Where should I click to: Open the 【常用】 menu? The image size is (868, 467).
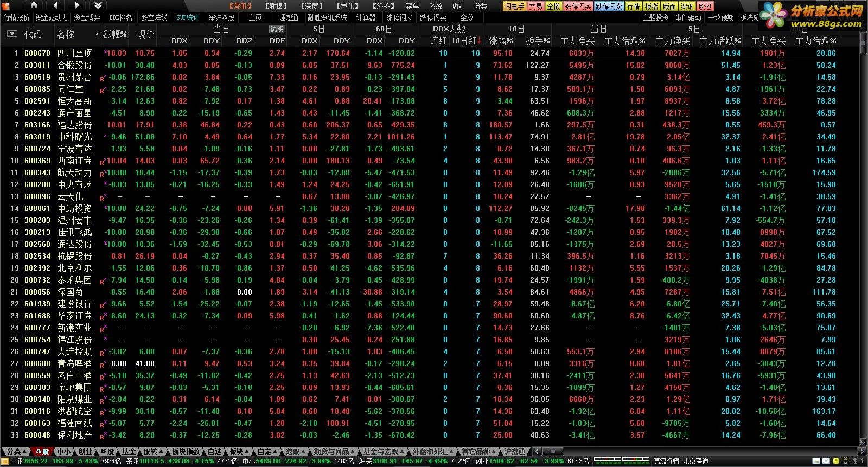239,6
